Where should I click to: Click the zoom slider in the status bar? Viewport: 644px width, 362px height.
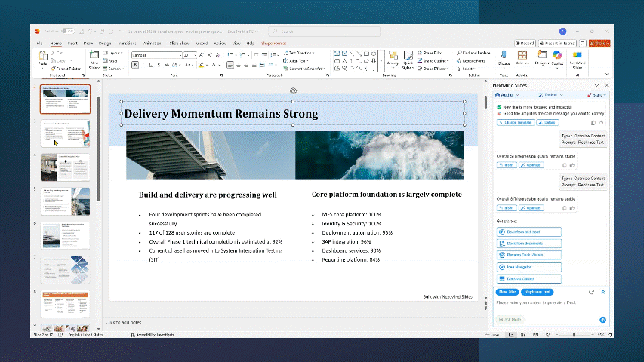click(x=575, y=335)
